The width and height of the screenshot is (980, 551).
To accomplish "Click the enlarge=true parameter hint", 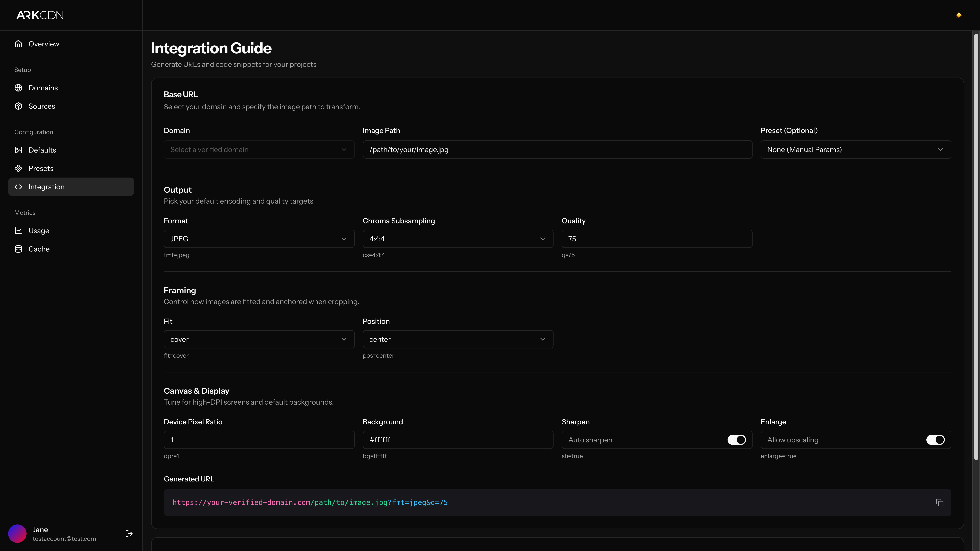I will click(778, 456).
